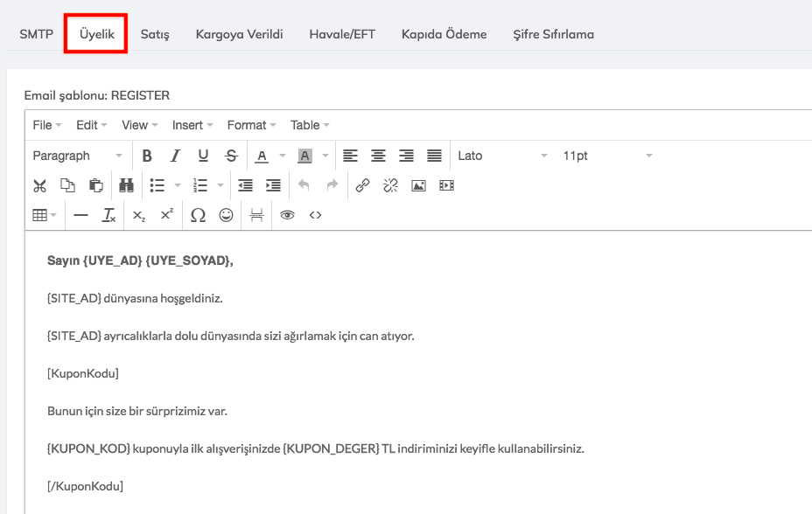Viewport: 812px width, 514px height.
Task: Open the emoticons smiley icon
Action: (226, 215)
